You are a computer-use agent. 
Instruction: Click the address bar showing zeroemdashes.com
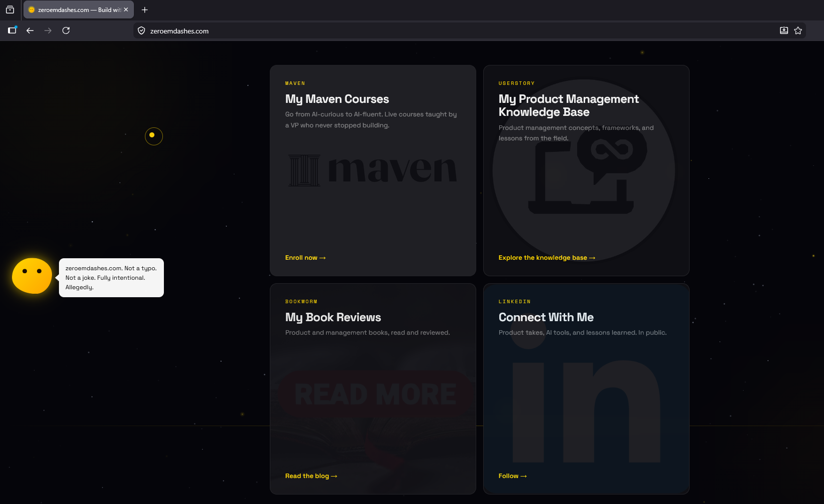click(x=469, y=30)
